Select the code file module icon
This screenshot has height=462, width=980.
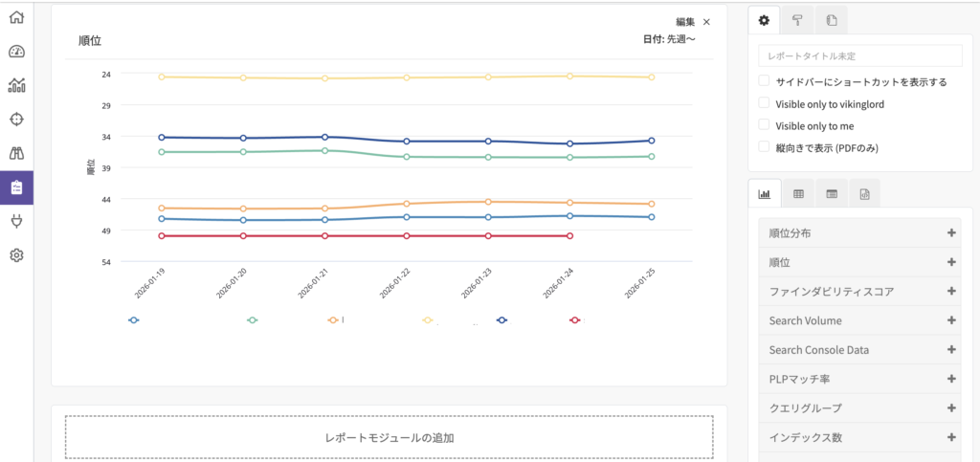(864, 194)
